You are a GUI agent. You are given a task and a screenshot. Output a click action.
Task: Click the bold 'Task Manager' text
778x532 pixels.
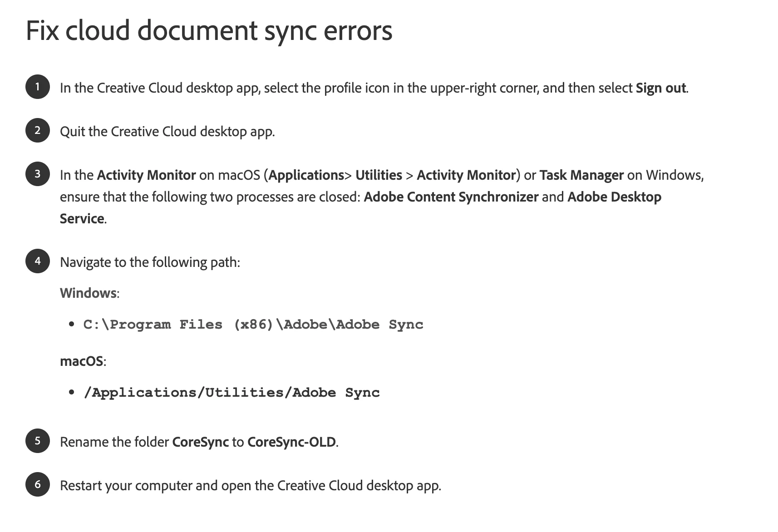(581, 175)
